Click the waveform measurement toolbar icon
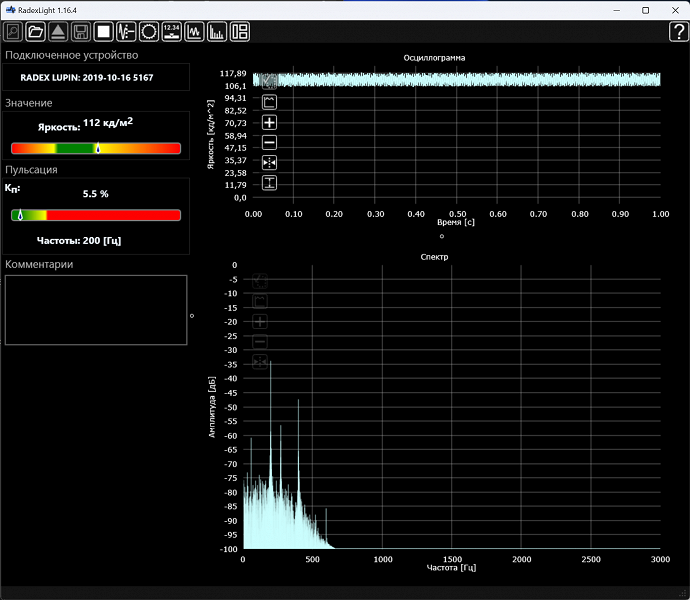 (x=127, y=32)
